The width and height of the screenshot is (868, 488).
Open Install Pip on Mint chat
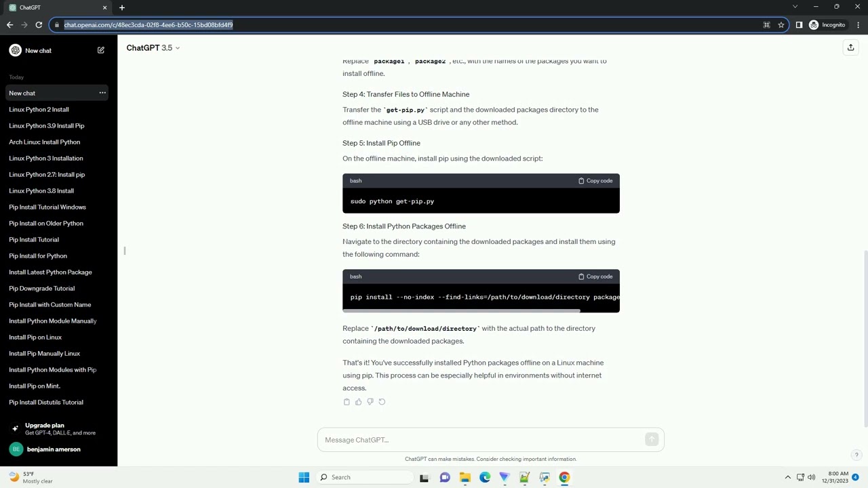(x=35, y=386)
